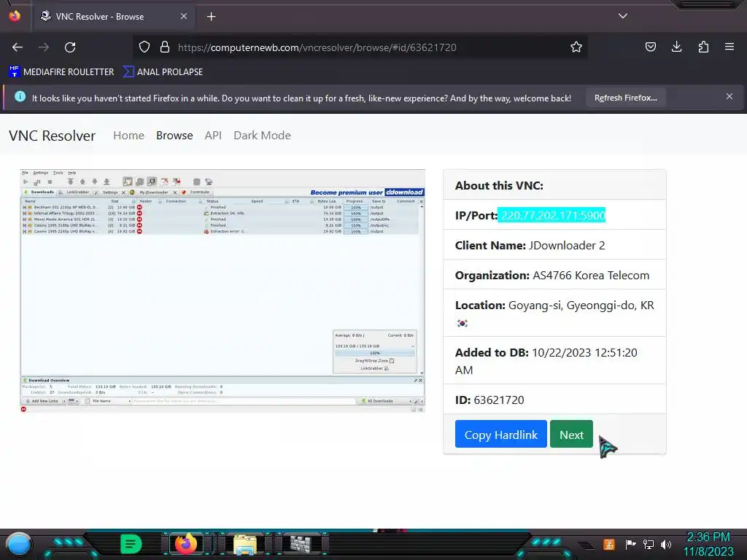Open the brick wall app in taskbar

tap(301, 544)
